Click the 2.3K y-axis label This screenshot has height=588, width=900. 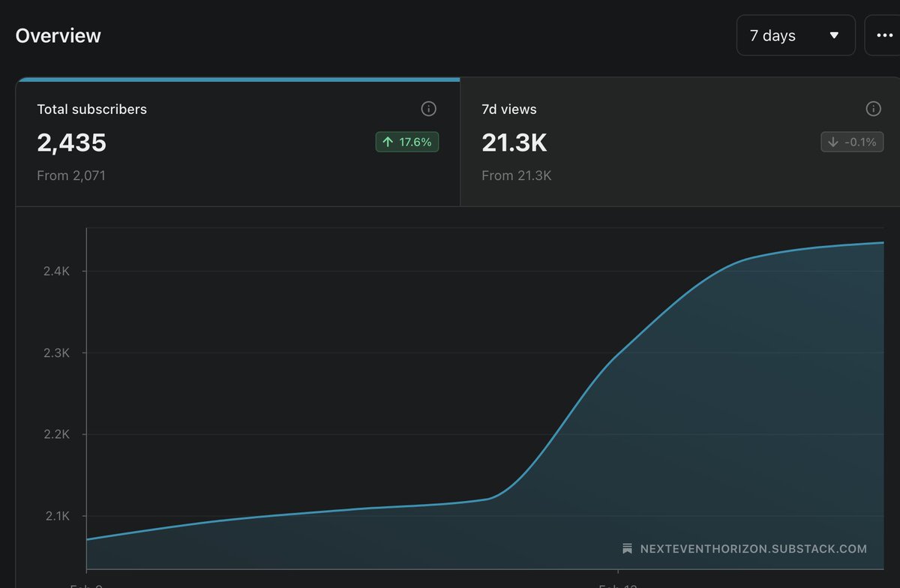tap(56, 352)
